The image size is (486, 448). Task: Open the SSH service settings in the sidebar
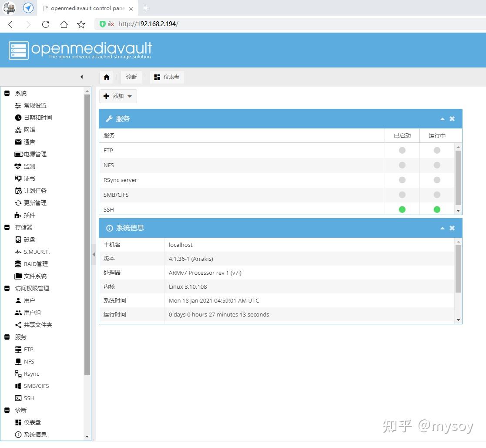pos(28,398)
